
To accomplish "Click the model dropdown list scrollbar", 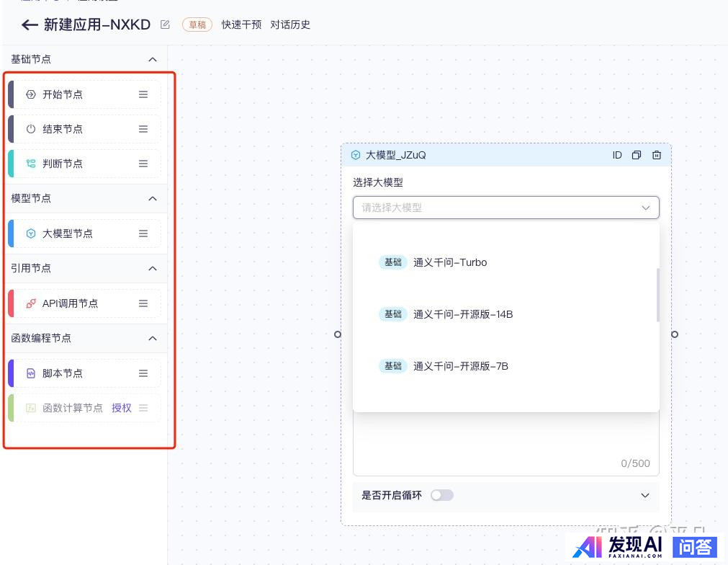I will [658, 295].
